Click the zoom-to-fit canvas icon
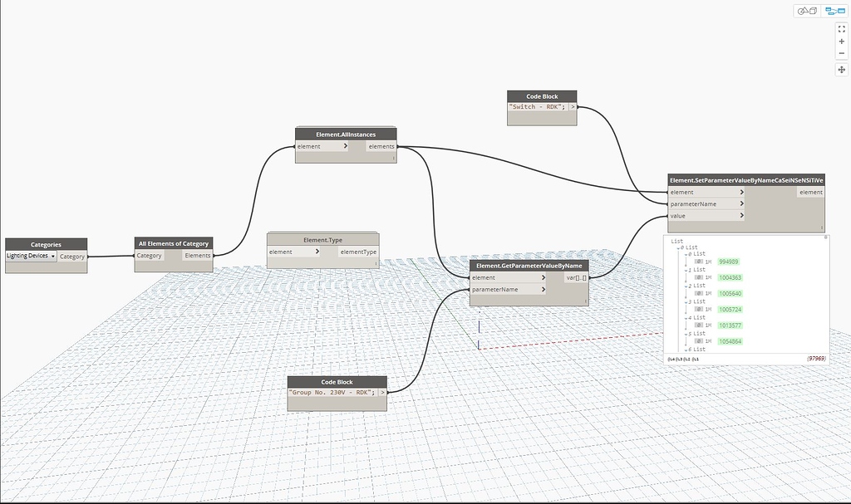 [x=841, y=30]
